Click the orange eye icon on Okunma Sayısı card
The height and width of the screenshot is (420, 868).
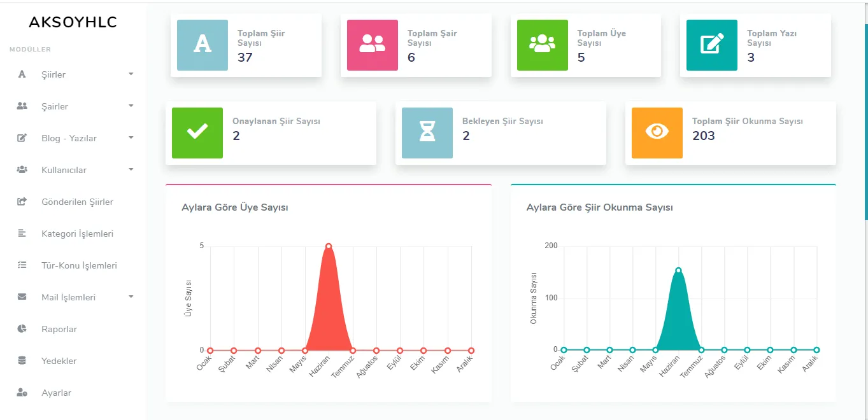click(657, 133)
